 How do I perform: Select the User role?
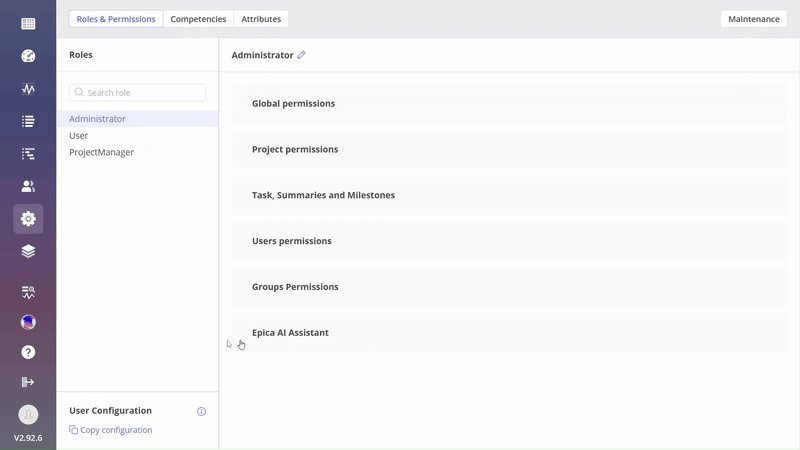click(x=138, y=135)
